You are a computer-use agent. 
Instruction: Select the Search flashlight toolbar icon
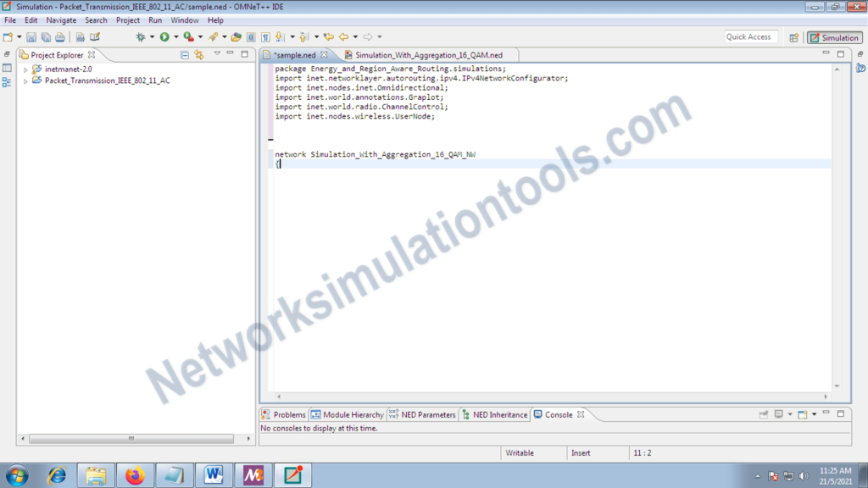(212, 36)
